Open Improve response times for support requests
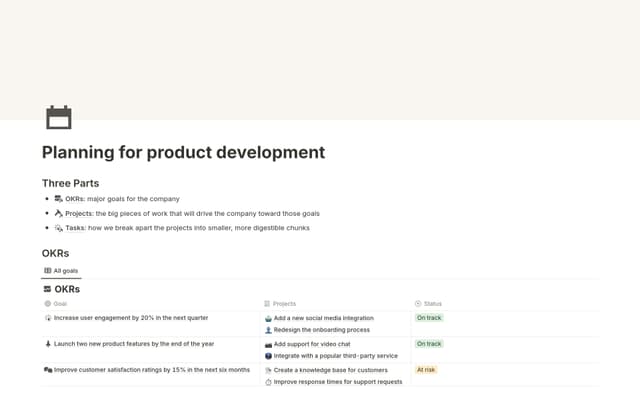The image size is (640, 399). coord(338,382)
